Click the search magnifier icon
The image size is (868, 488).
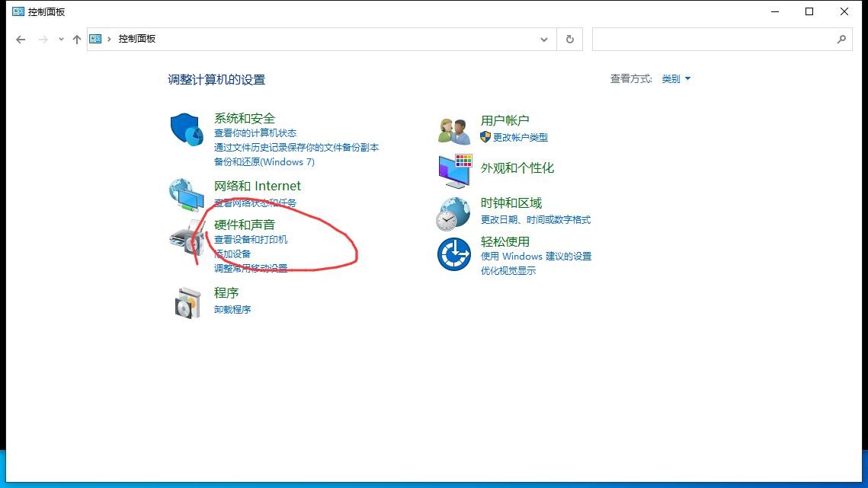point(841,39)
